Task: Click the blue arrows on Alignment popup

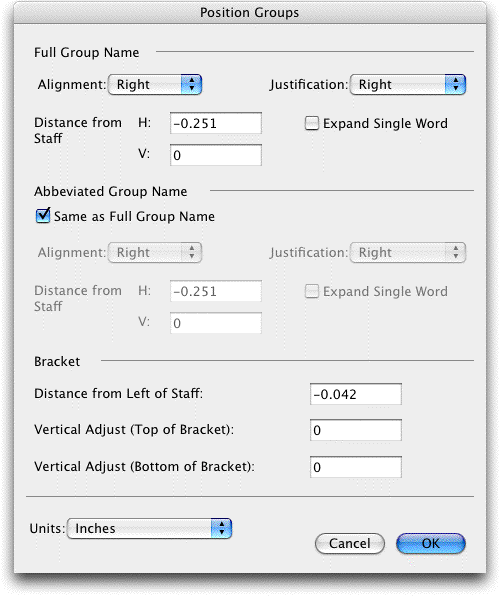Action: coord(192,84)
